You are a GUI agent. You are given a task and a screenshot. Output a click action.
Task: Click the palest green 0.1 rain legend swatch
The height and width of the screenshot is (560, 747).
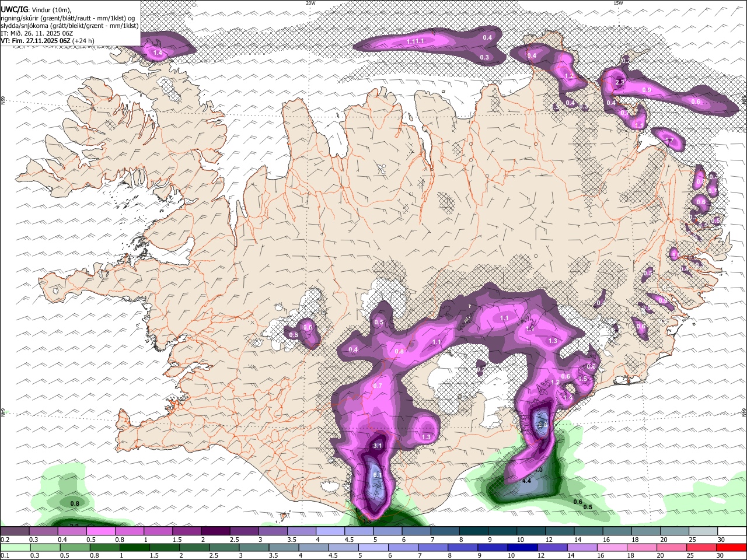tap(15, 548)
